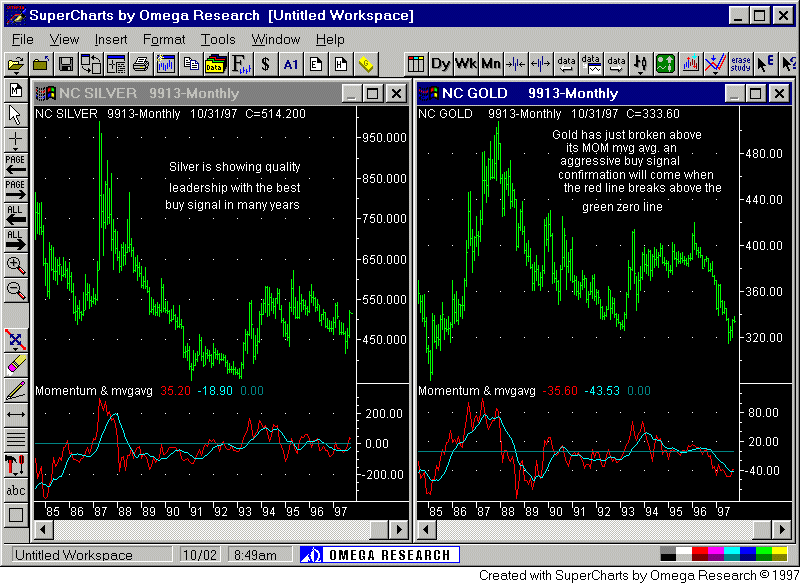
Task: Click the erase study button
Action: 741,64
